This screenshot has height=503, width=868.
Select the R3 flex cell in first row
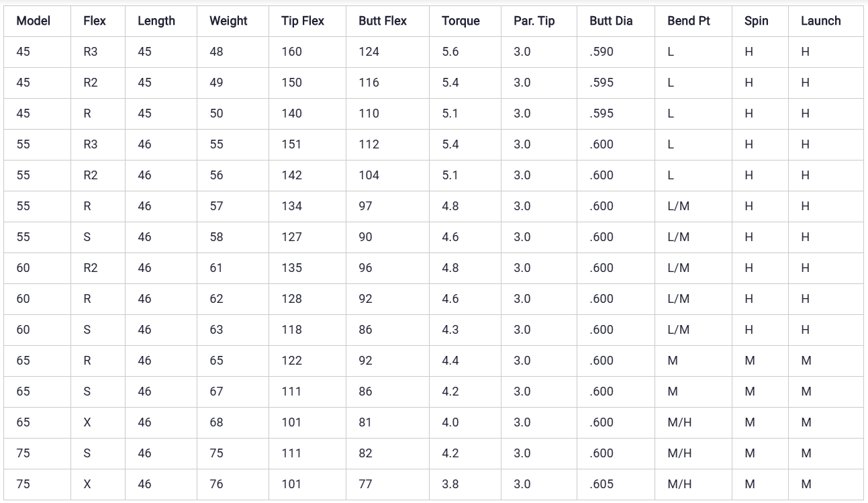(90, 52)
